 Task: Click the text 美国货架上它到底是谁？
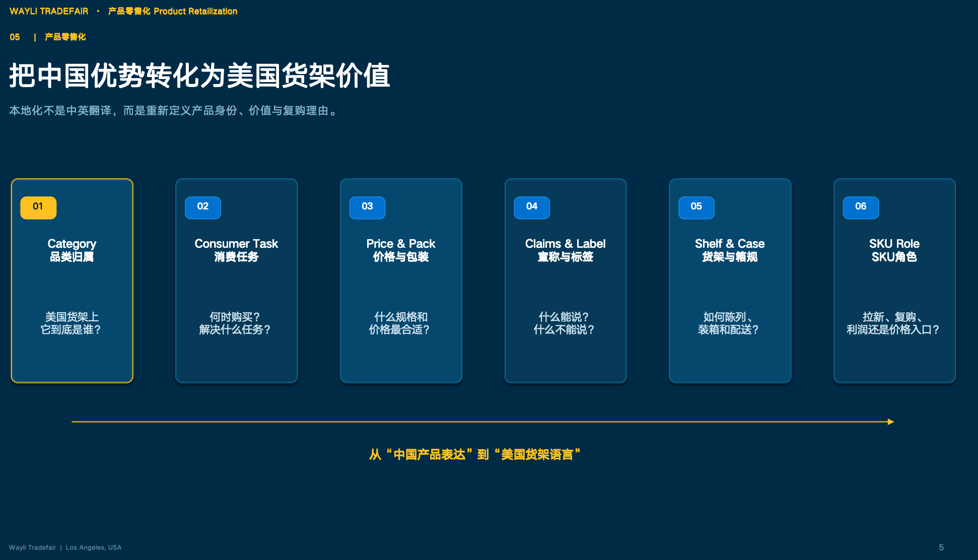pos(72,323)
